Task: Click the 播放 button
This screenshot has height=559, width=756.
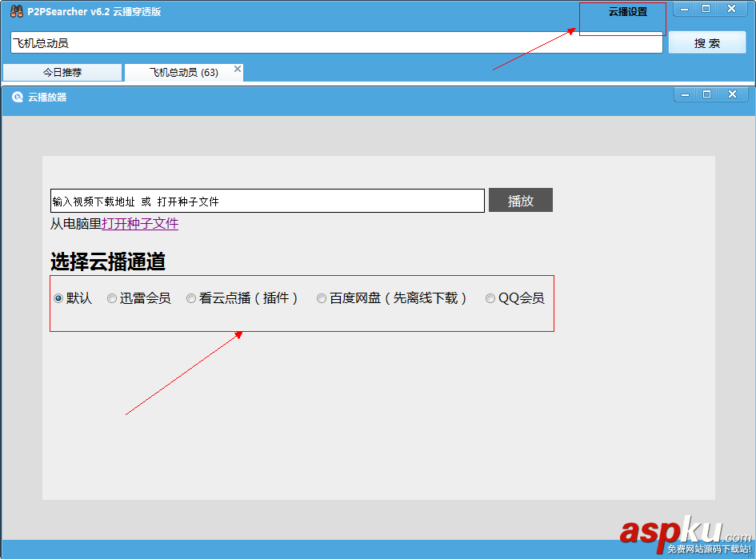Action: pyautogui.click(x=521, y=200)
